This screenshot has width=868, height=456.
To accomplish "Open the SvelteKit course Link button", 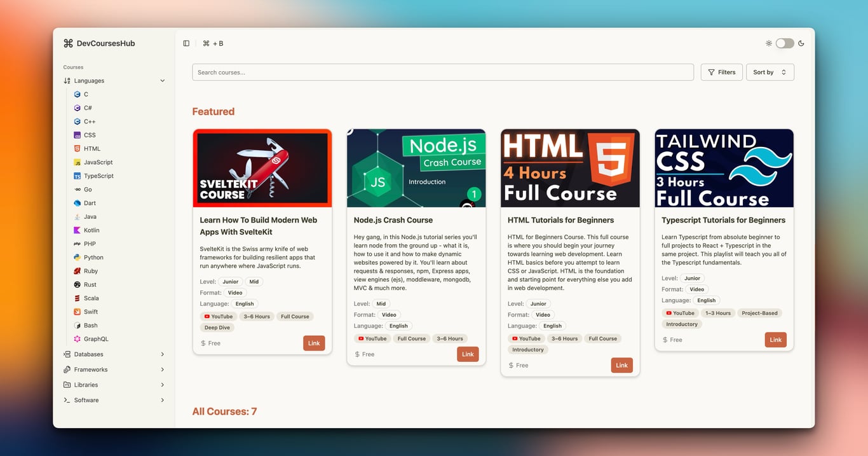I will (314, 343).
